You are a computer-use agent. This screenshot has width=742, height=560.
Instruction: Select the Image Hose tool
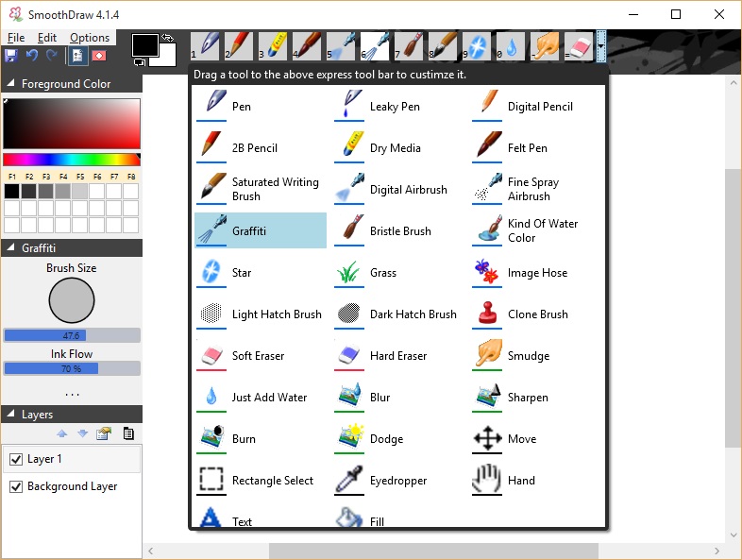[x=536, y=273]
